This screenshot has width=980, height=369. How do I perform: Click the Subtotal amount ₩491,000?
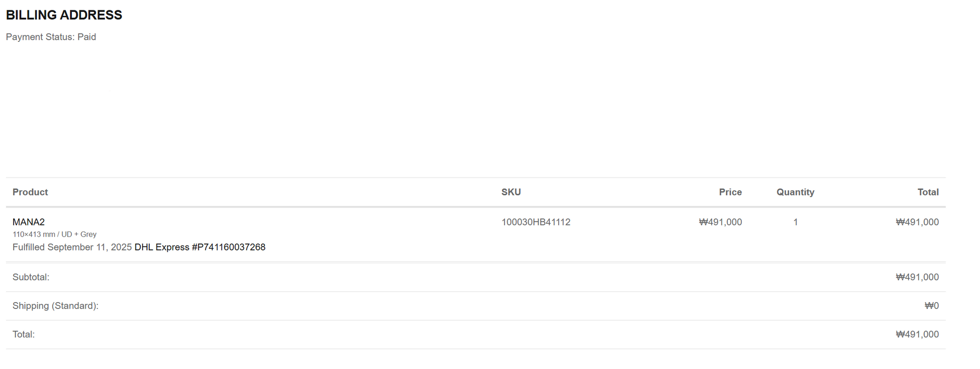pos(917,277)
